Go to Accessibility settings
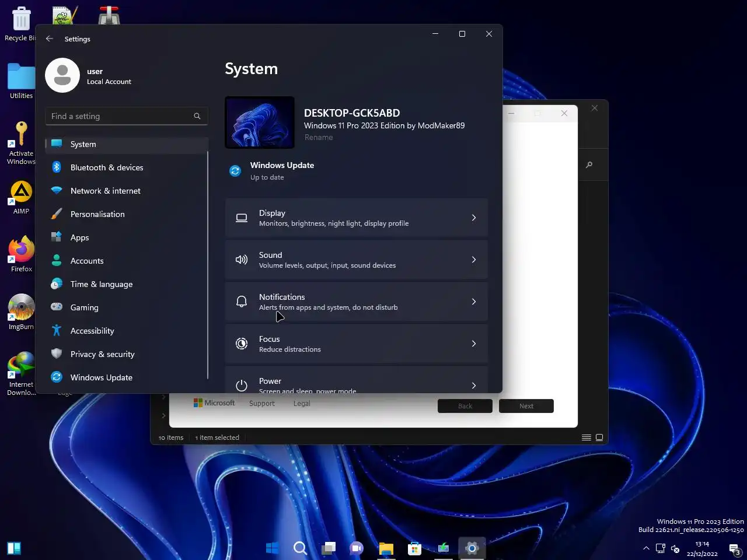 point(127,331)
